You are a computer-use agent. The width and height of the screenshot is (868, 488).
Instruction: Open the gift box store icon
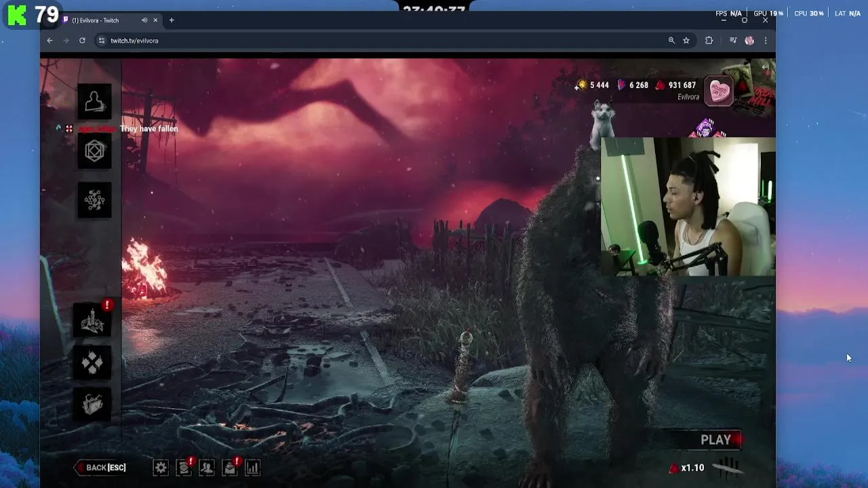point(93,405)
